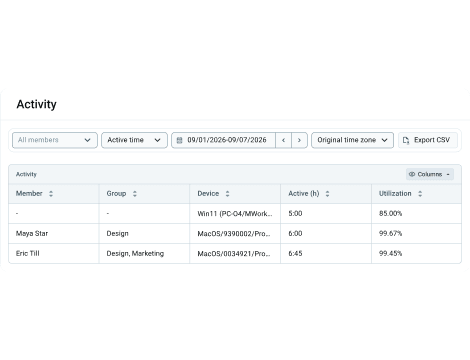The width and height of the screenshot is (470, 360).
Task: Click the 85.00% utilization value
Action: (390, 213)
